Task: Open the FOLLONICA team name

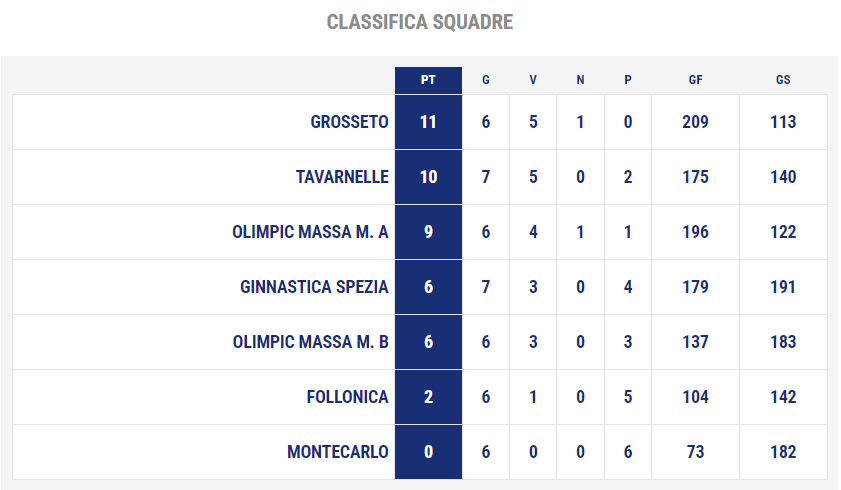Action: [x=347, y=397]
